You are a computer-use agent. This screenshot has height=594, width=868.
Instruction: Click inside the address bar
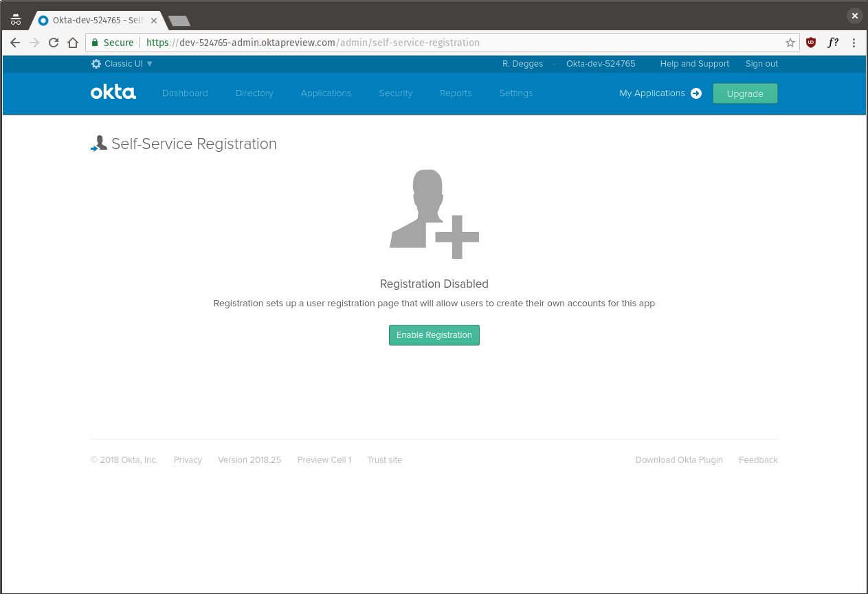[x=344, y=42]
